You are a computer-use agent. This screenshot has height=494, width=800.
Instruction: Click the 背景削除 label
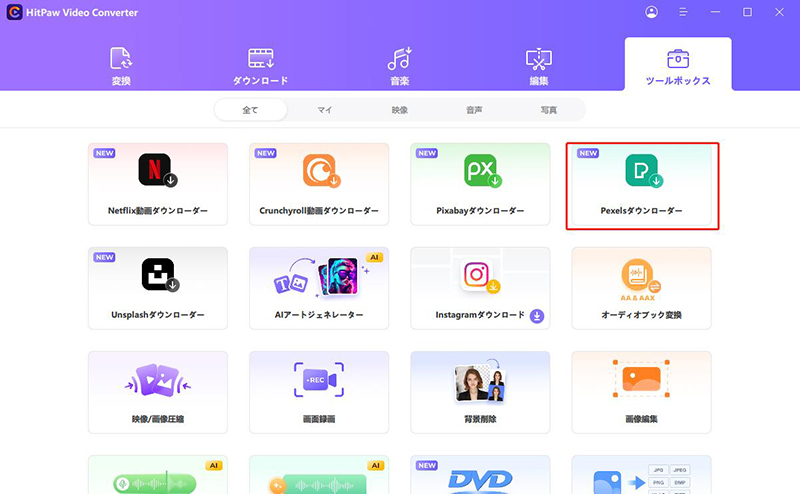pos(480,419)
